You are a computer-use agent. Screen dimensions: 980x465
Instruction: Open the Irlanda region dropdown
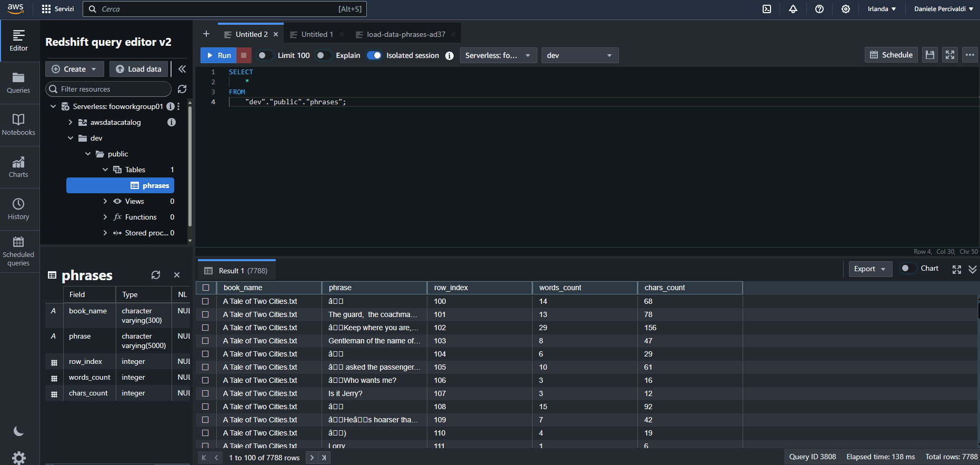[882, 9]
